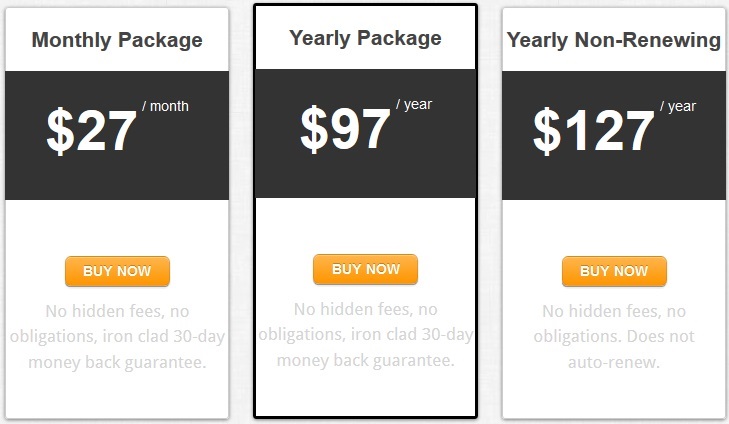Click the $27 price
Image resolution: width=729 pixels, height=424 pixels.
tap(92, 131)
